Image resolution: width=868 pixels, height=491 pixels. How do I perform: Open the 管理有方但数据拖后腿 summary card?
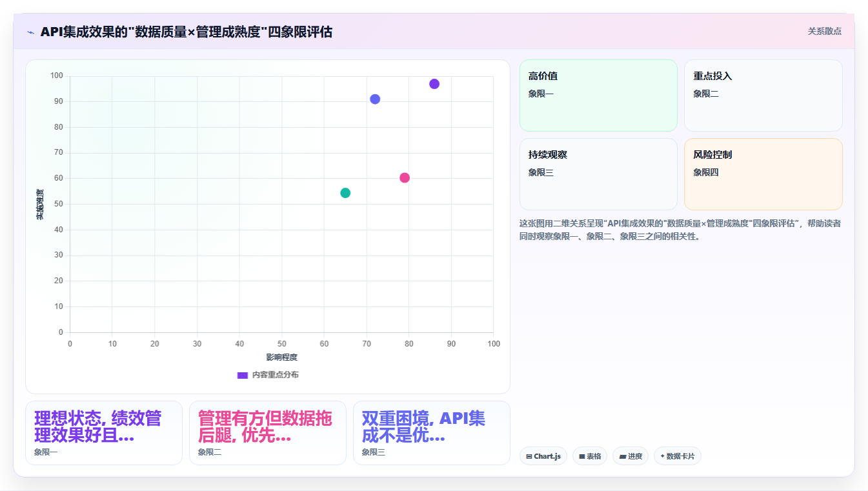pyautogui.click(x=268, y=433)
